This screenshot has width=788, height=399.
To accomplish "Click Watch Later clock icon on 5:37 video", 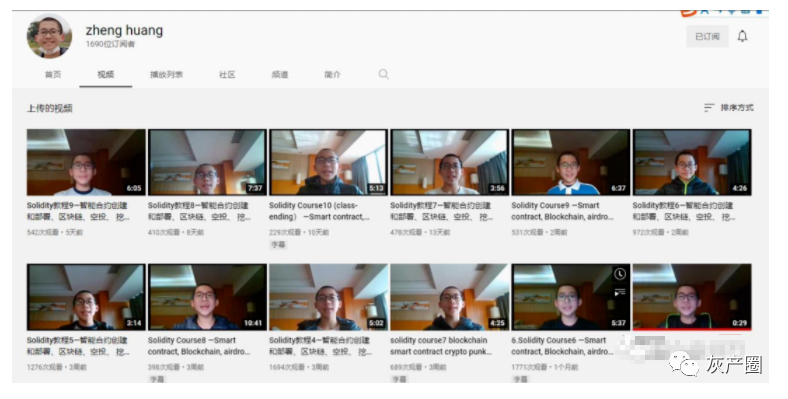I will [x=620, y=274].
